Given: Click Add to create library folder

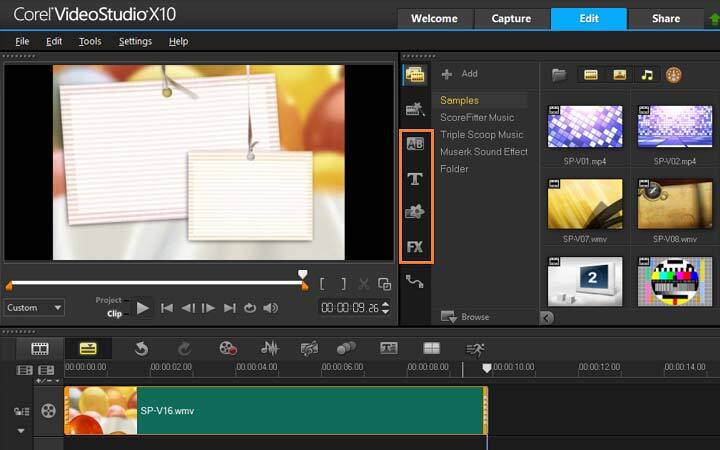Looking at the screenshot, I should click(x=460, y=73).
